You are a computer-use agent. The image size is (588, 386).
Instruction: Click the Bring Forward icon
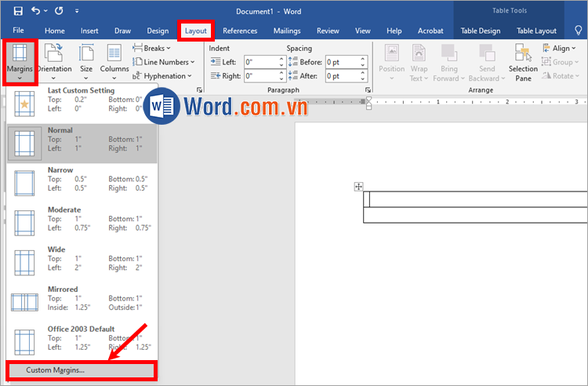[448, 53]
